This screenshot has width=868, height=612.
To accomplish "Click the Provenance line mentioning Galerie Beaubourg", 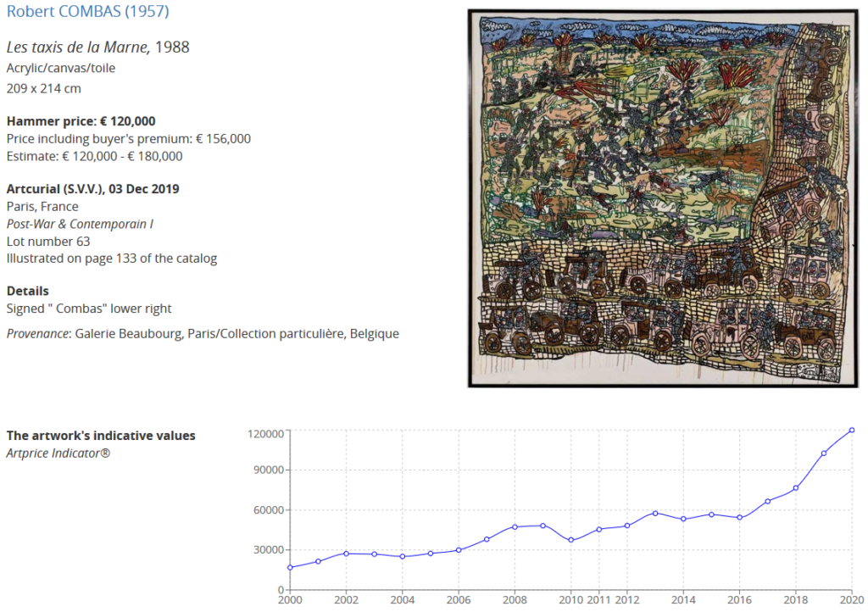I will (x=203, y=334).
